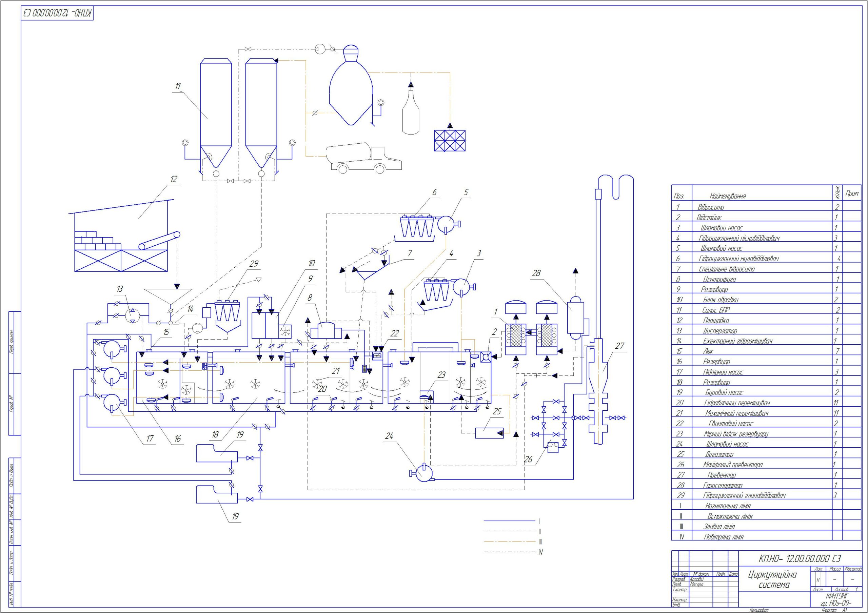The height and width of the screenshot is (613, 868).
Task: Select the solid line sample marked I
Action: pos(510,521)
